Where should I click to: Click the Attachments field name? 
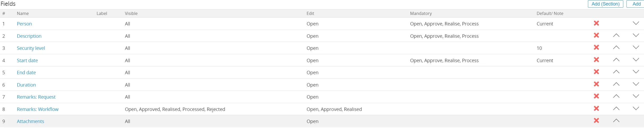pyautogui.click(x=30, y=121)
